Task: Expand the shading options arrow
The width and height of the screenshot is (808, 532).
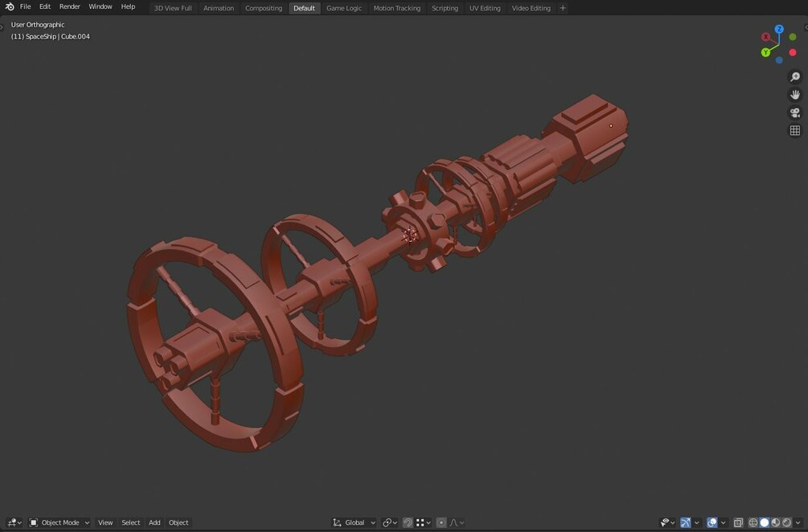Action: pyautogui.click(x=798, y=522)
